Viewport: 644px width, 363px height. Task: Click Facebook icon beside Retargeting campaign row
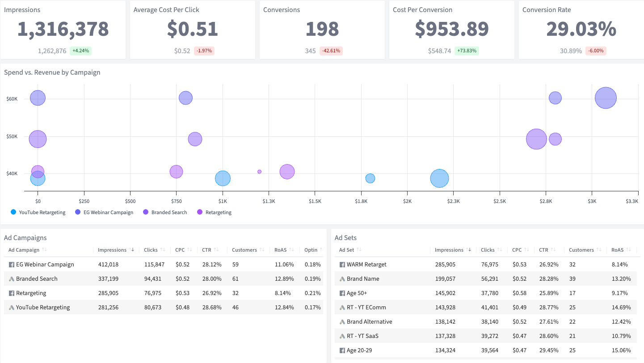coord(12,293)
